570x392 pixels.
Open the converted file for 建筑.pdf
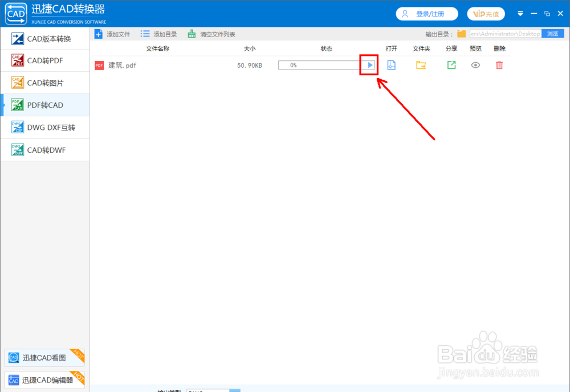[391, 65]
